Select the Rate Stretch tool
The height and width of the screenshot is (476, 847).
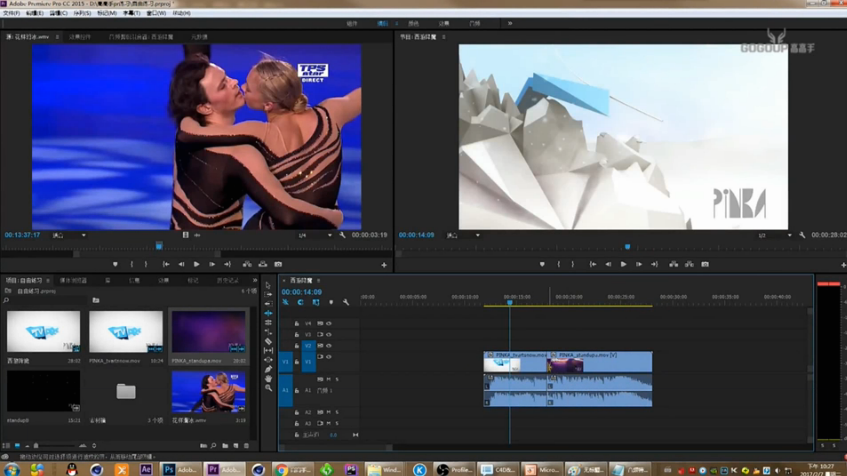(268, 332)
